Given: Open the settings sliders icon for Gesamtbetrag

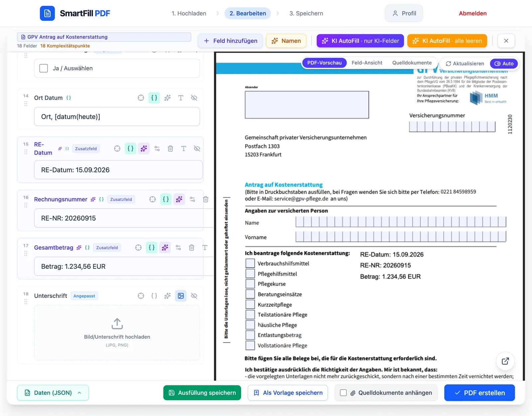Looking at the screenshot, I should 178,248.
